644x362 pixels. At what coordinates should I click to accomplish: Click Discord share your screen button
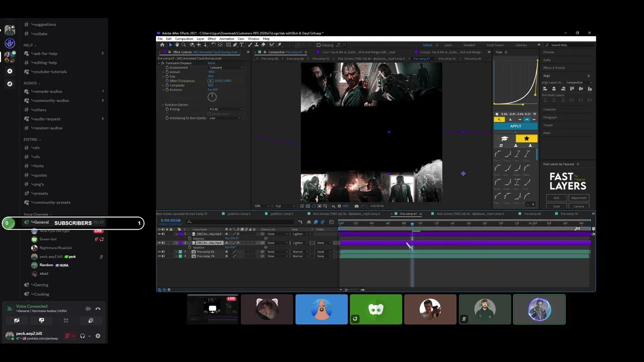click(x=42, y=320)
